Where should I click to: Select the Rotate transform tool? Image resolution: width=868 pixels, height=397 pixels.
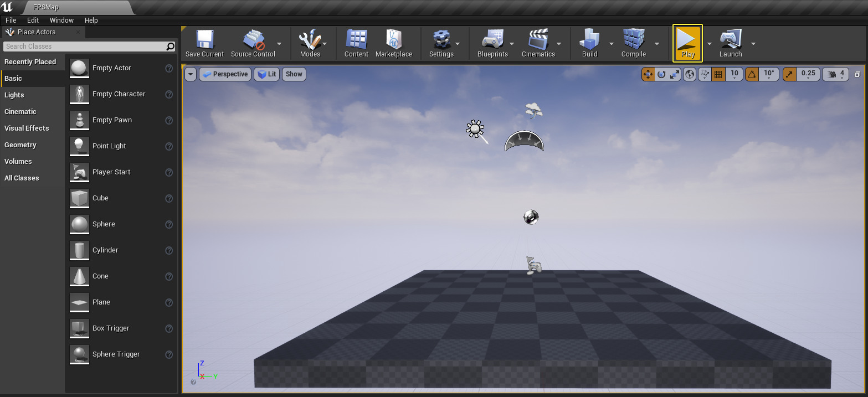[x=661, y=74]
